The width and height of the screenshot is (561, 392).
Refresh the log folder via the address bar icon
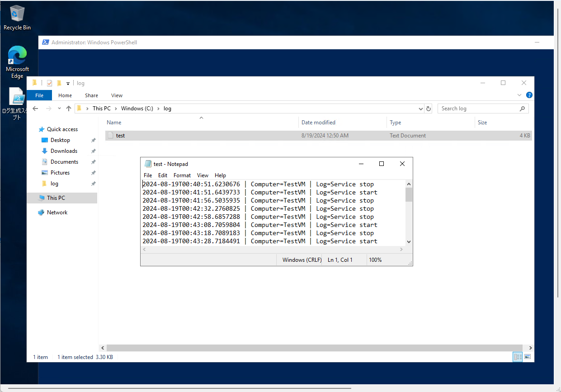pos(429,108)
